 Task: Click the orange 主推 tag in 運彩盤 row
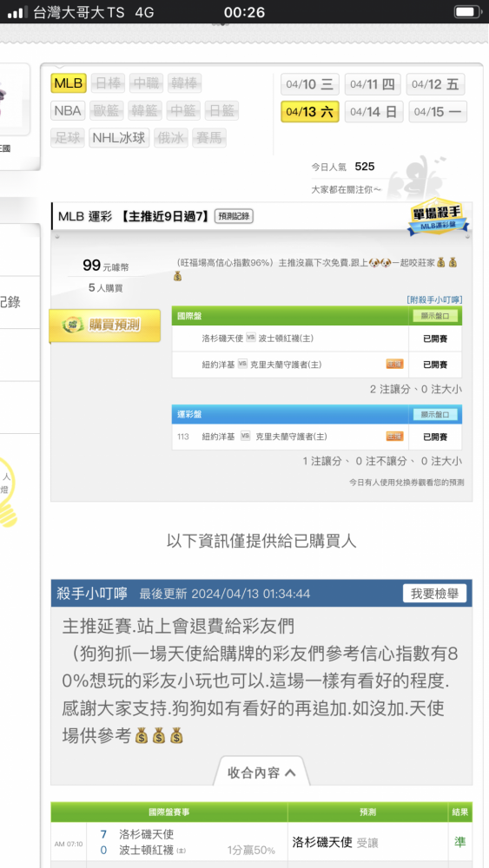tap(395, 437)
